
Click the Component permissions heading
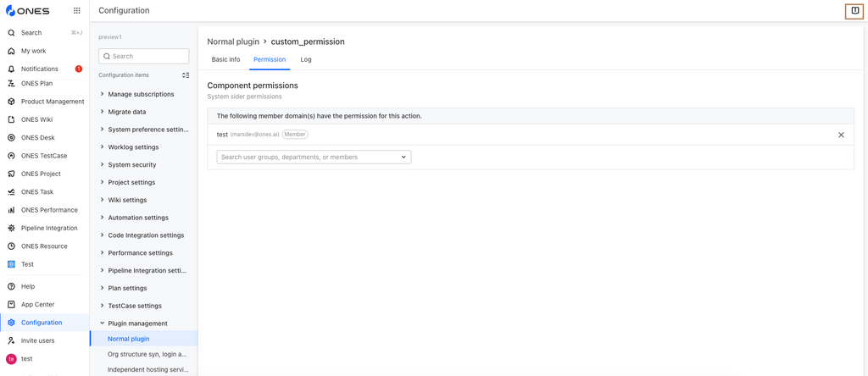coord(253,86)
